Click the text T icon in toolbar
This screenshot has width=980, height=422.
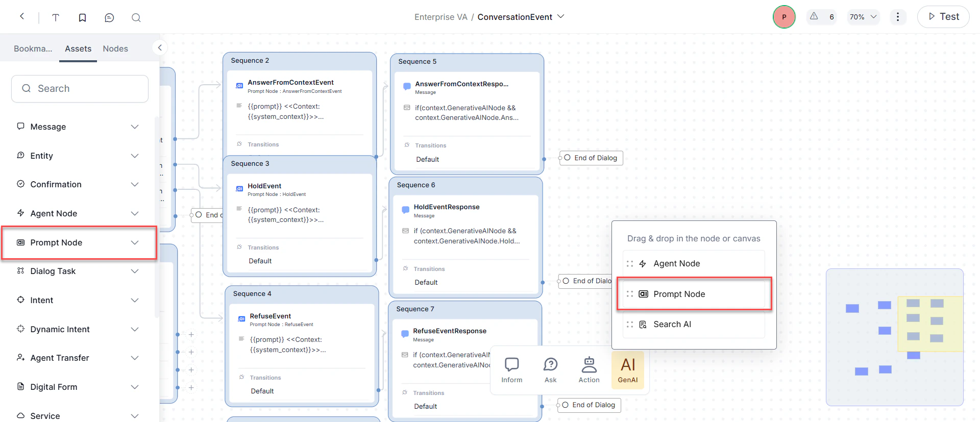(x=56, y=17)
